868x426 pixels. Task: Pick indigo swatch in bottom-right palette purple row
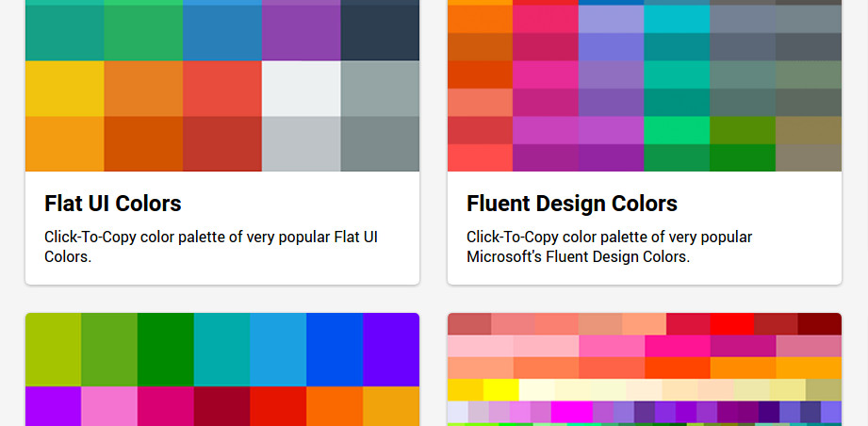pyautogui.click(x=769, y=412)
